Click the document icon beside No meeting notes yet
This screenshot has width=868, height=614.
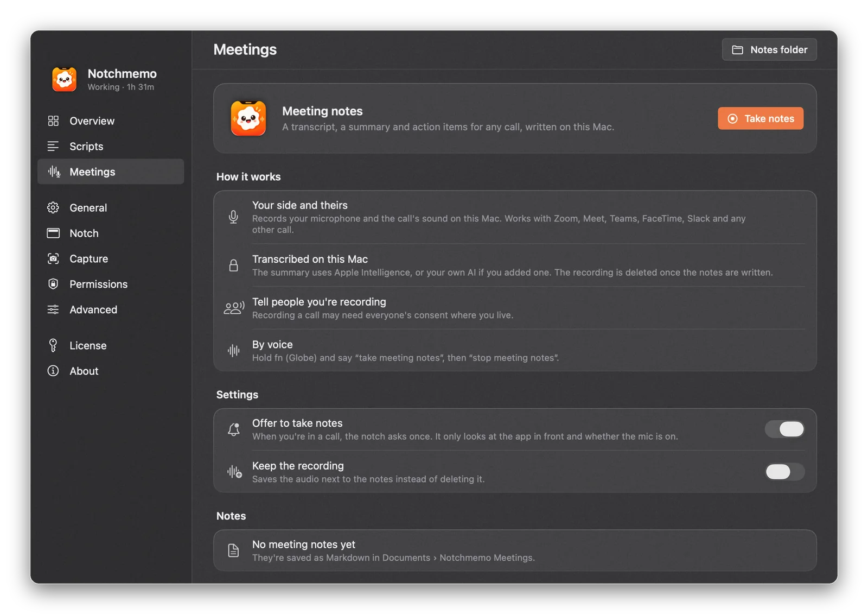233,550
